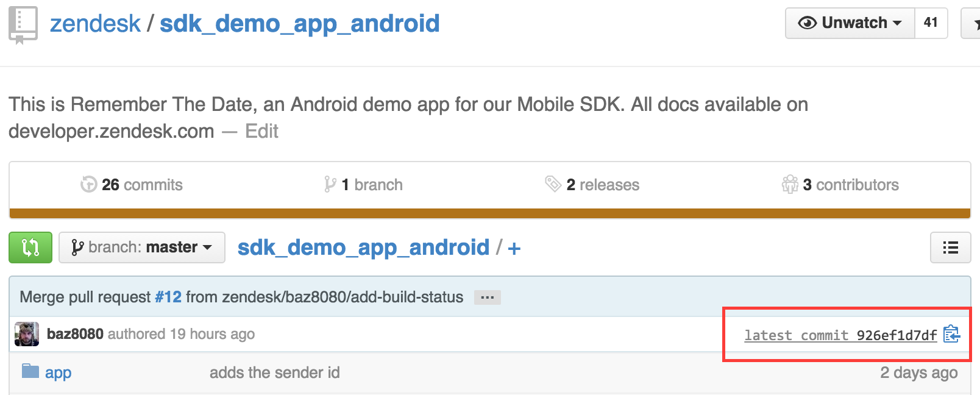Click the green compare and review button

30,247
